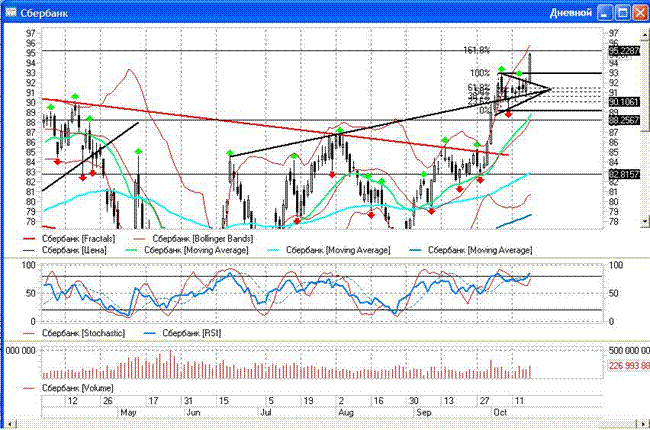Image resolution: width=650 pixels, height=430 pixels.
Task: Click the 82.8157 price level label
Action: coord(624,174)
